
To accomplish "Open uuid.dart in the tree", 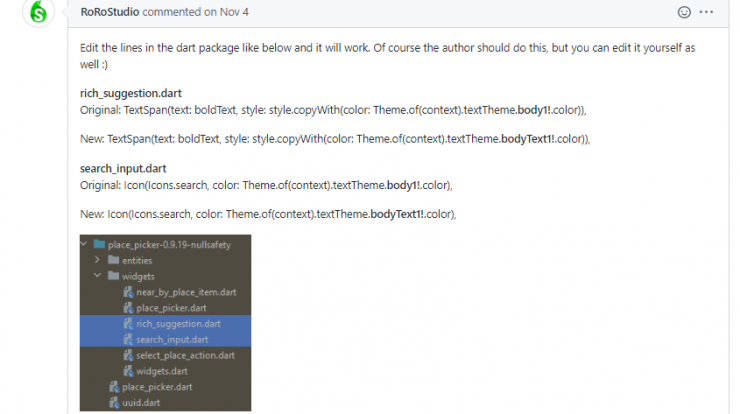I will point(141,403).
